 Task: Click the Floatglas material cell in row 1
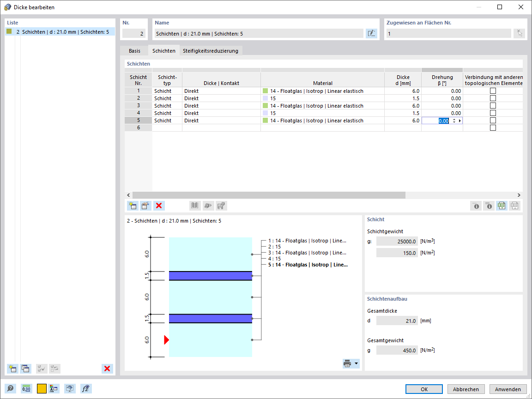pos(322,91)
